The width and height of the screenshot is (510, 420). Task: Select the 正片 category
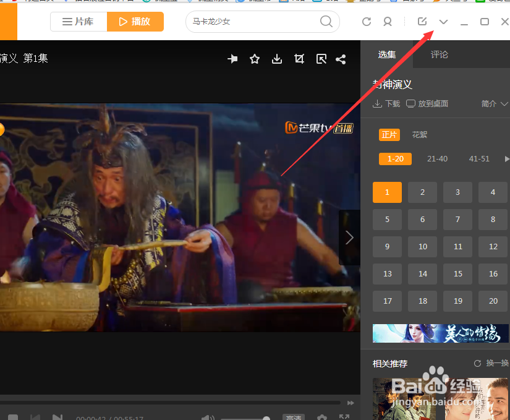389,135
